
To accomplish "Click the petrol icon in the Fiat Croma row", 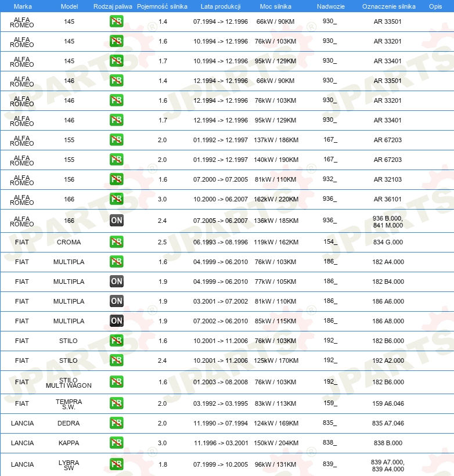I will (117, 242).
